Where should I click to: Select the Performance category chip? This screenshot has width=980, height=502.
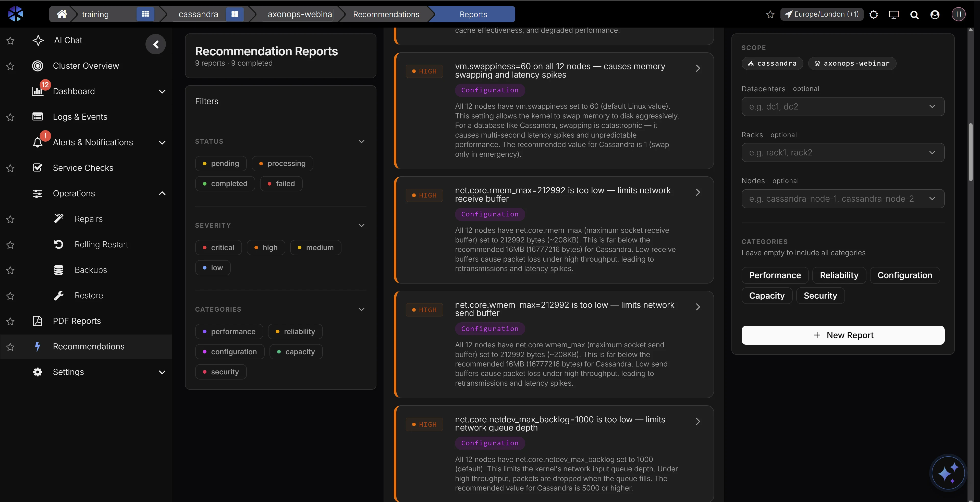coord(775,275)
